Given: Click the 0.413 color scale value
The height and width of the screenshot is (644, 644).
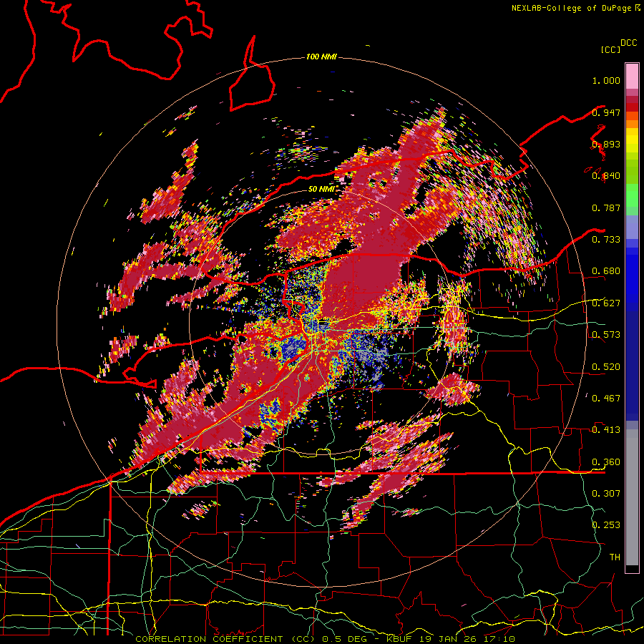Looking at the screenshot, I should (606, 430).
